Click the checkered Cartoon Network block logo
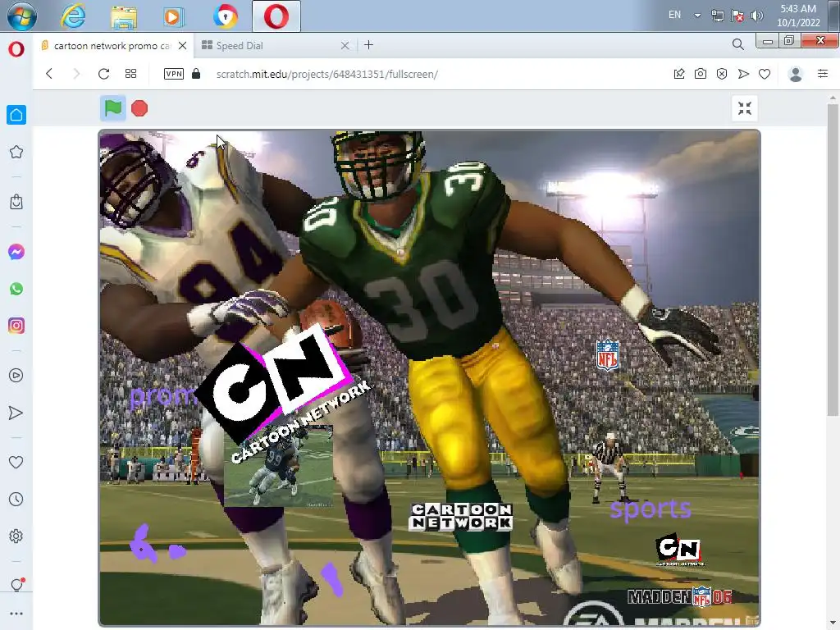 [x=461, y=517]
